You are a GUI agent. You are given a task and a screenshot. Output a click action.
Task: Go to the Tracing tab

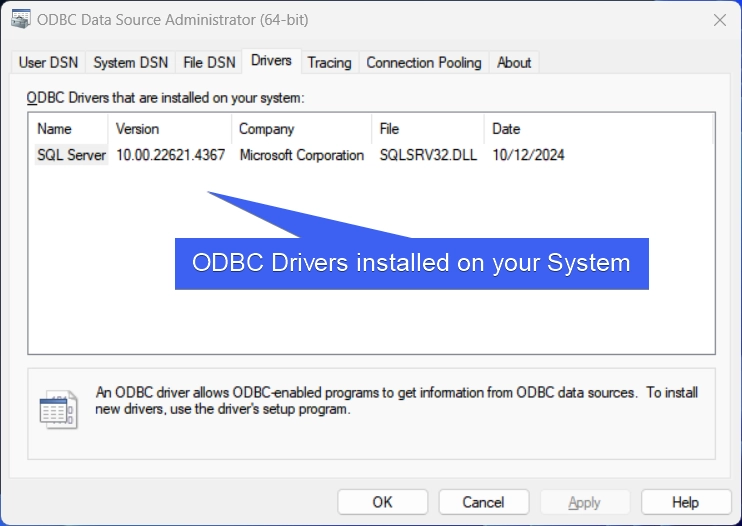point(330,62)
